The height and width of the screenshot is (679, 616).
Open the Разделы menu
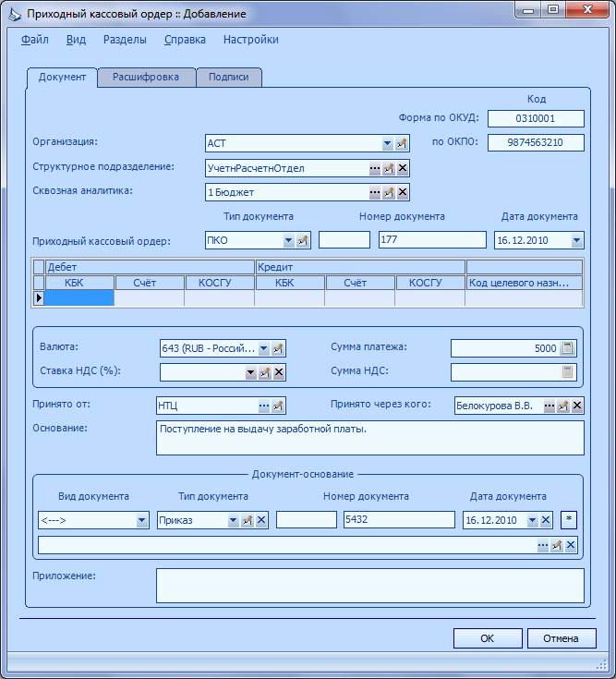(125, 40)
